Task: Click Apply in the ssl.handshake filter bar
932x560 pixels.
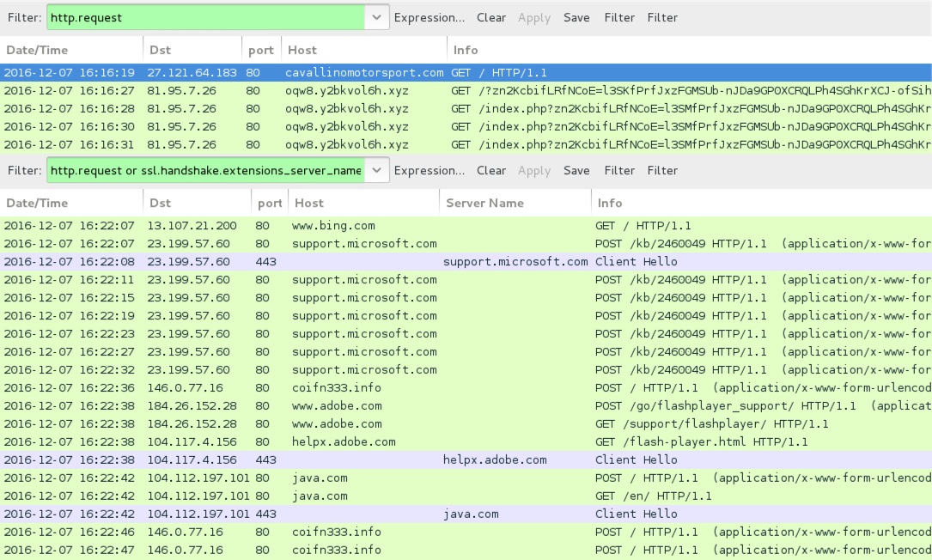Action: [x=534, y=171]
